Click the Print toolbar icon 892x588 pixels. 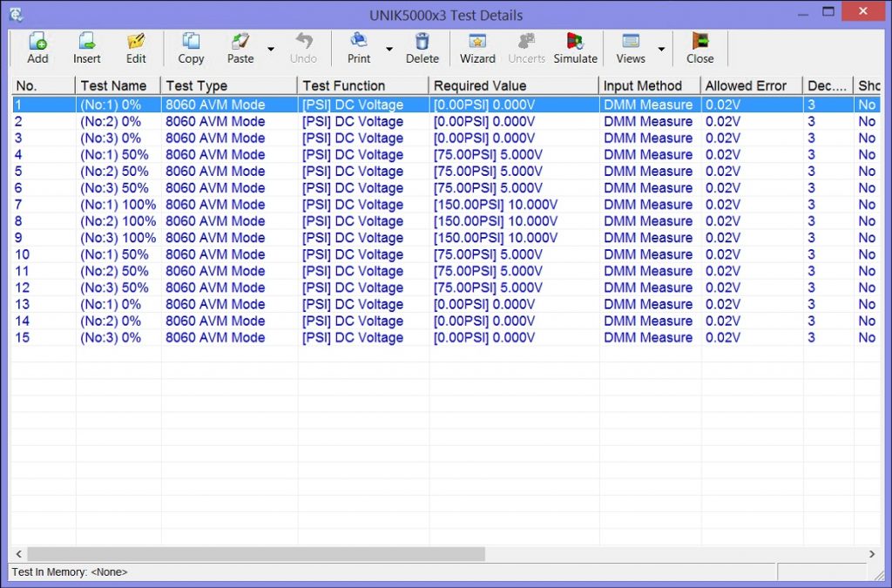(x=359, y=47)
